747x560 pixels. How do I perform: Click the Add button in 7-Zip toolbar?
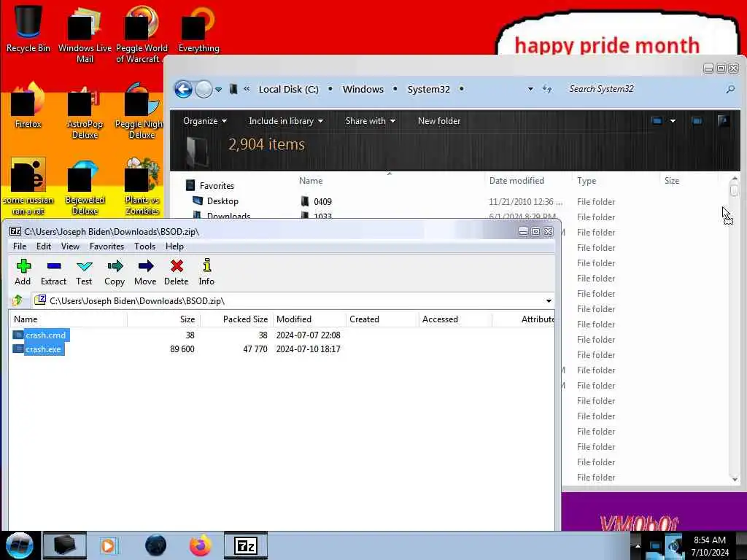[23, 273]
